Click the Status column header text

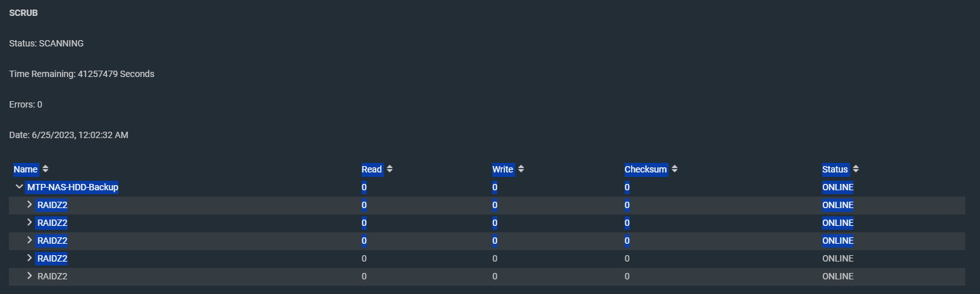coord(835,169)
